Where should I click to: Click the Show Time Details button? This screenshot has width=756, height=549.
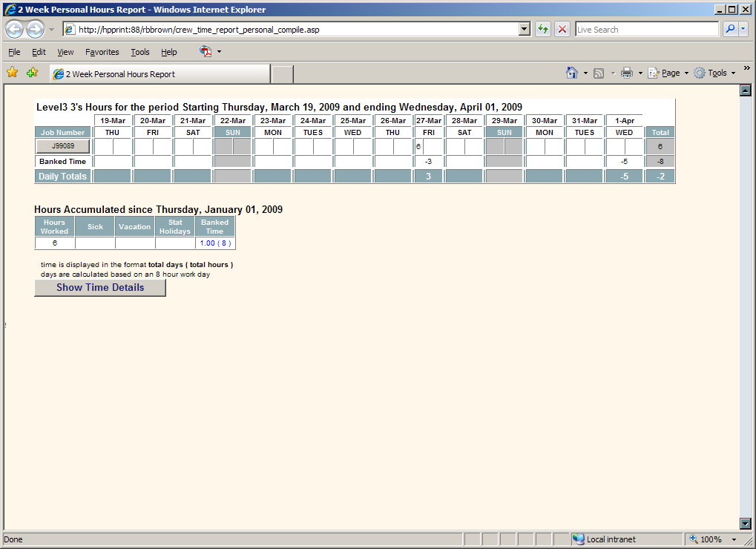coord(100,288)
